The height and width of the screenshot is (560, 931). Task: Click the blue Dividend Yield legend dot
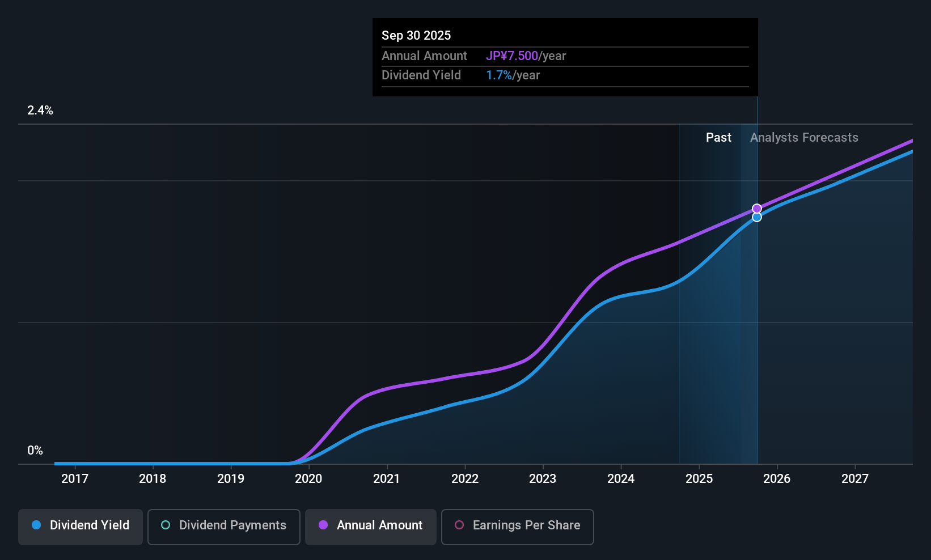coord(36,525)
